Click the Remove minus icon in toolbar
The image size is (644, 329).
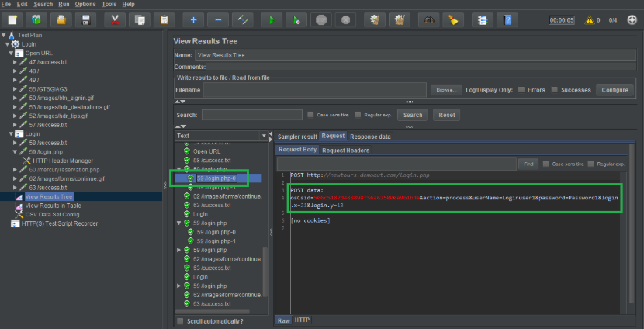(x=218, y=19)
